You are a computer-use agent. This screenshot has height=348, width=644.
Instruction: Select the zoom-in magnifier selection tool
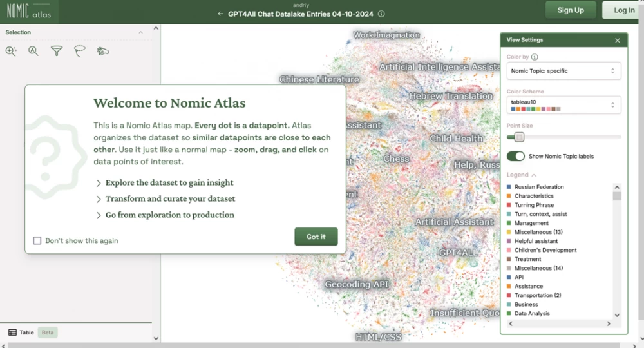click(x=11, y=52)
